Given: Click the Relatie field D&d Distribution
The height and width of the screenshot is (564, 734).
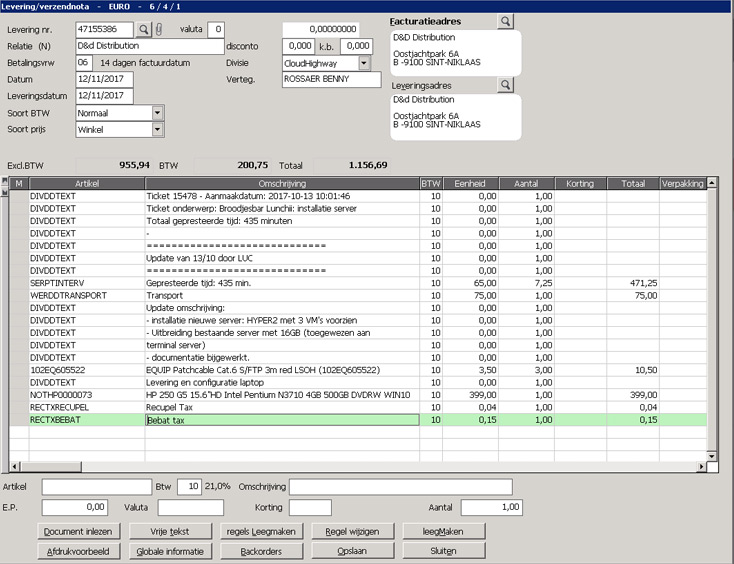Looking at the screenshot, I should click(x=150, y=46).
